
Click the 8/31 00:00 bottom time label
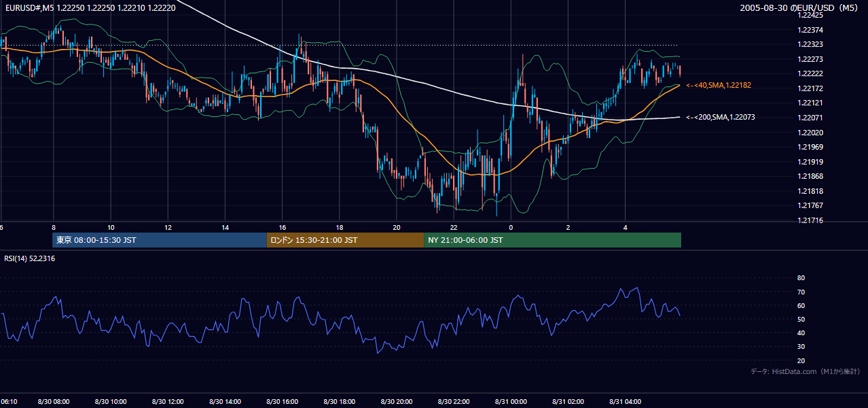(511, 402)
